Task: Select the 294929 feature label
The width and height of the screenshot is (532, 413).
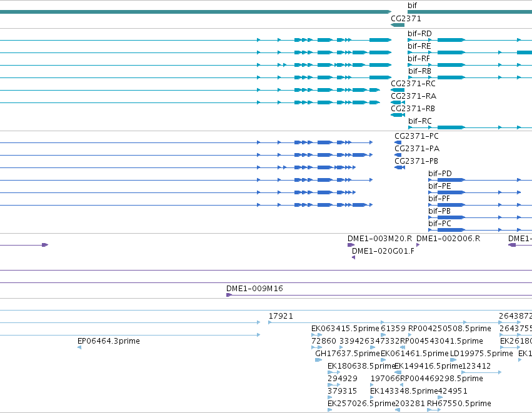Action: coord(343,379)
